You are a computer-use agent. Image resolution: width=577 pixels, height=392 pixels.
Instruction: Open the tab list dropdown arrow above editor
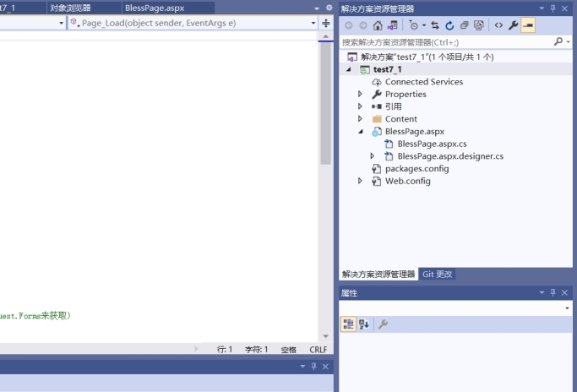click(x=317, y=8)
